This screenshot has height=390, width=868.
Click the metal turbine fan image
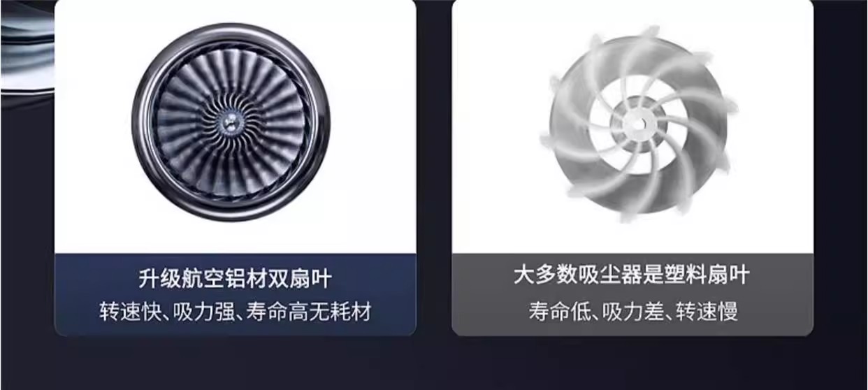pyautogui.click(x=231, y=122)
